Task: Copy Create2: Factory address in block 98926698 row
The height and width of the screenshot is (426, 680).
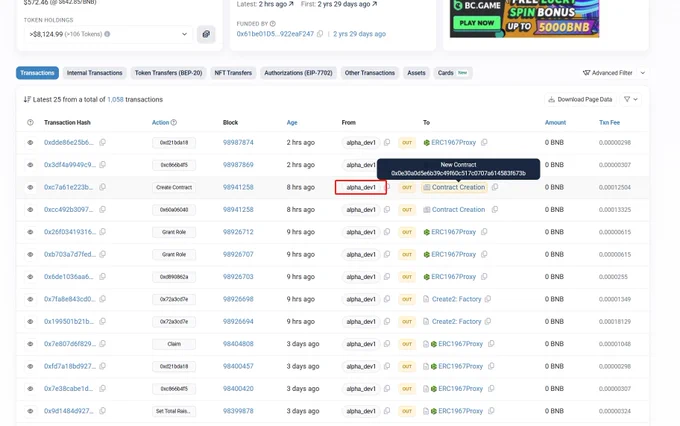Action: 488,299
